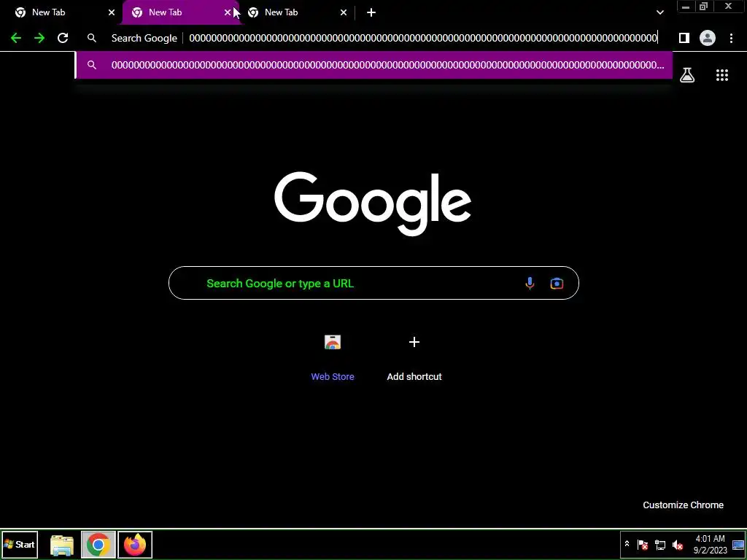
Task: Close the first New Tab
Action: pyautogui.click(x=112, y=12)
